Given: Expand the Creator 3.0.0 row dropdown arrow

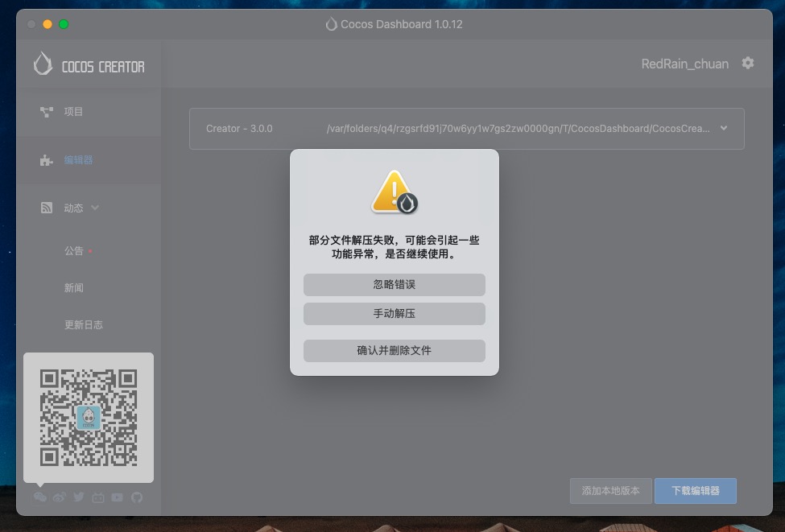Looking at the screenshot, I should click(x=724, y=128).
